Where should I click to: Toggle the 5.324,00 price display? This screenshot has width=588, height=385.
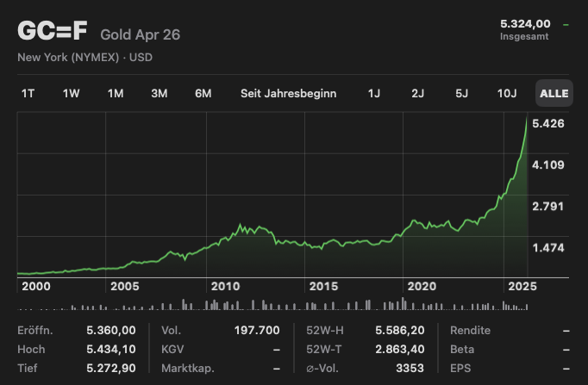point(525,24)
